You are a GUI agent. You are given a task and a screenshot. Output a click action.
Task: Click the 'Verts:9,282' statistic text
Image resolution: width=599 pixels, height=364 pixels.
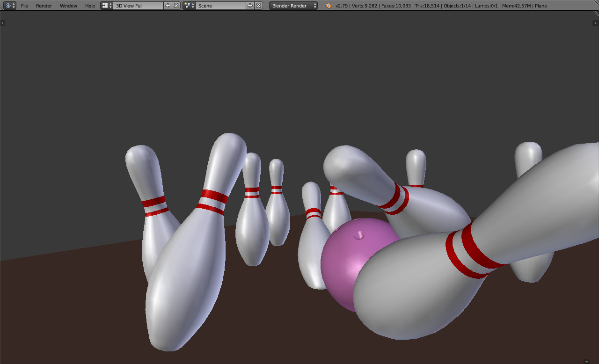click(365, 6)
